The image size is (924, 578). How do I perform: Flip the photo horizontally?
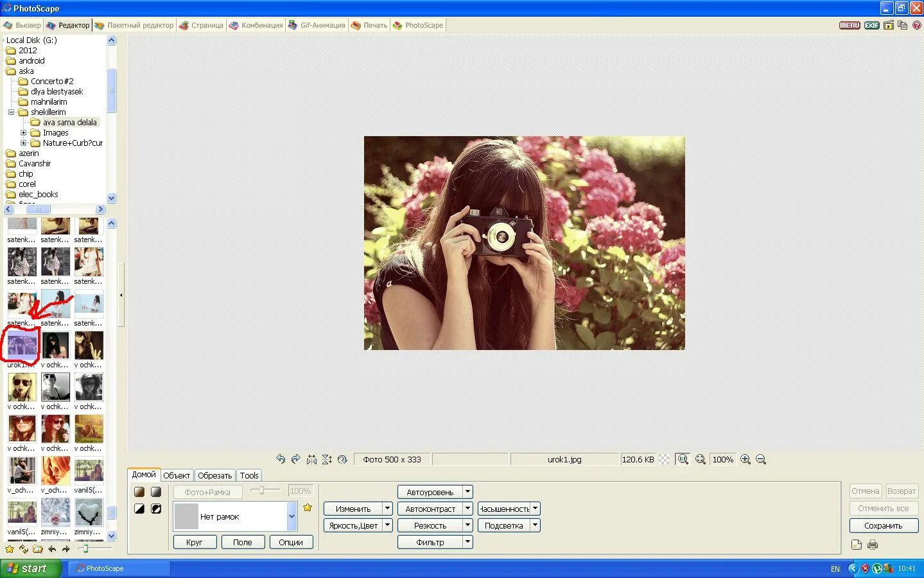coord(311,459)
